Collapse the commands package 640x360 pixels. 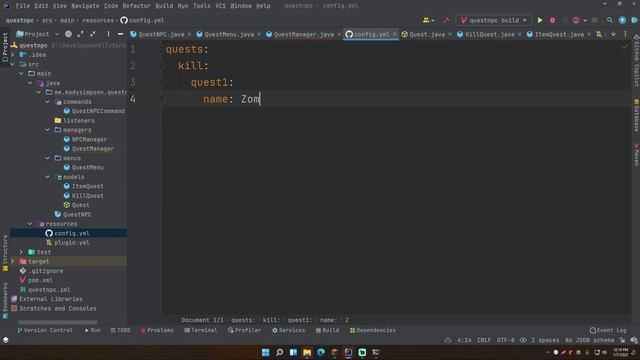point(48,102)
